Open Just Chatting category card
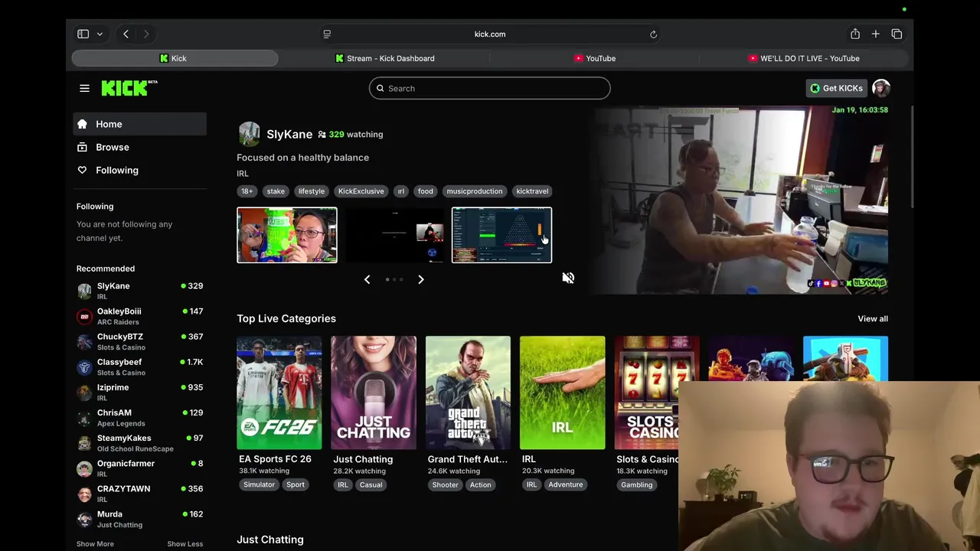Screen dimensions: 980x551 374,393
